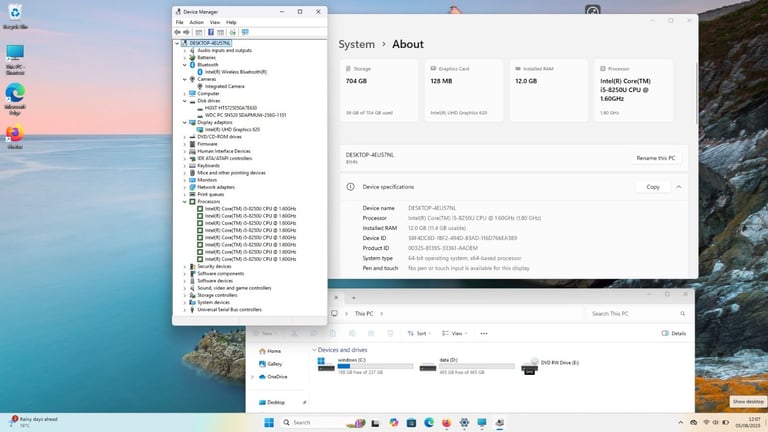Viewport: 768px width, 432px height.
Task: Click the Graphics Card 128 MB card
Action: pyautogui.click(x=463, y=91)
